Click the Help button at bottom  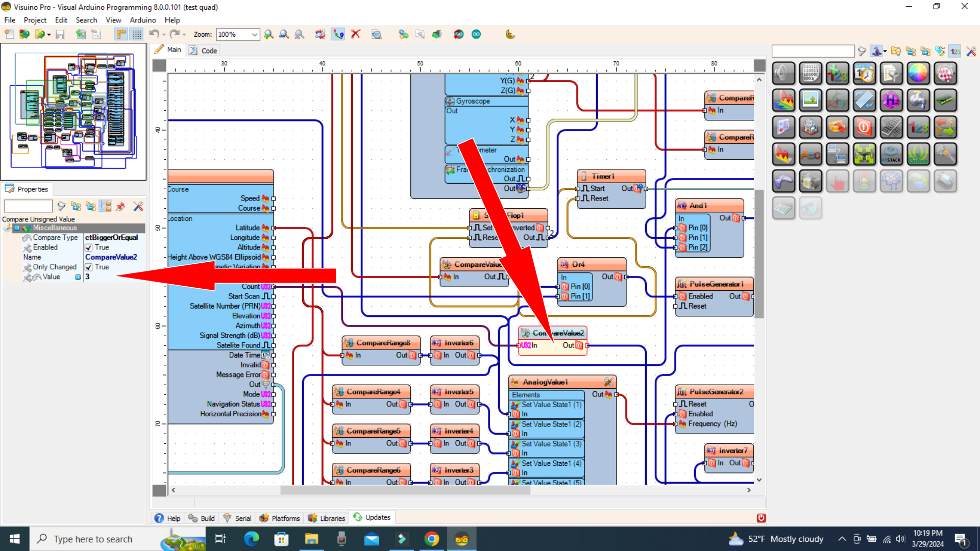pyautogui.click(x=167, y=518)
